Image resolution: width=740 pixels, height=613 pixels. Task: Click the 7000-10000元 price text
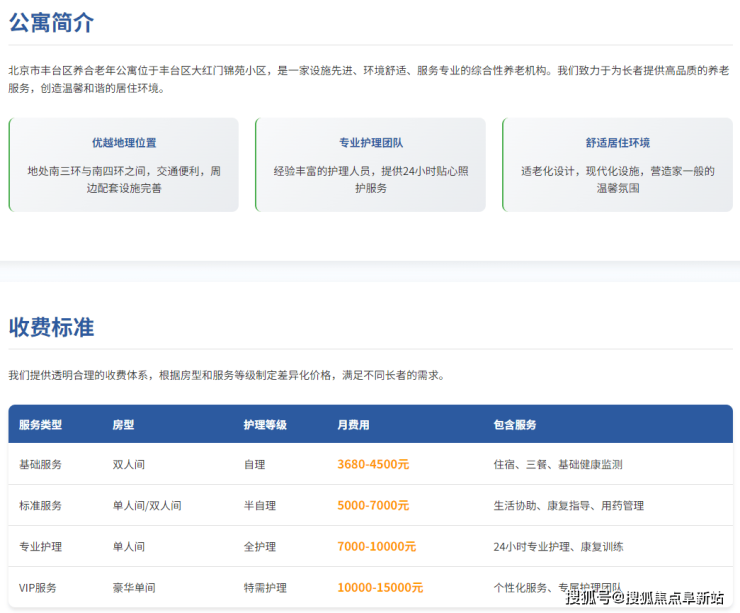(376, 547)
